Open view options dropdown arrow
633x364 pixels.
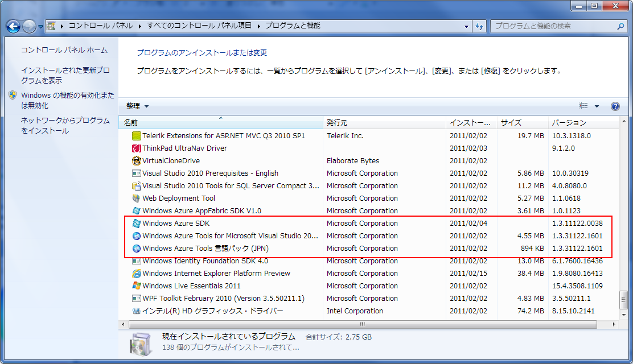597,106
